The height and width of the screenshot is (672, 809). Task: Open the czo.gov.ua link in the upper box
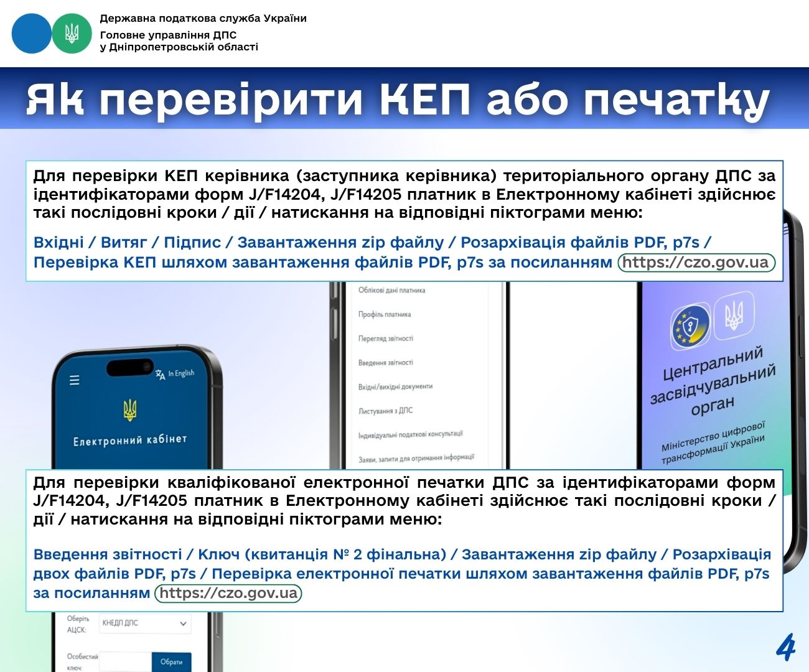pos(696,263)
